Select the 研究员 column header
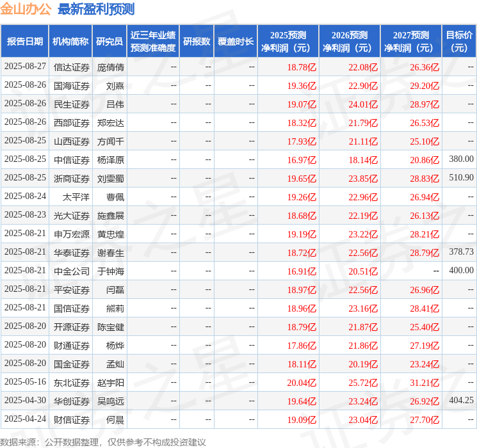Image resolution: width=477 pixels, height=448 pixels. pyautogui.click(x=109, y=42)
